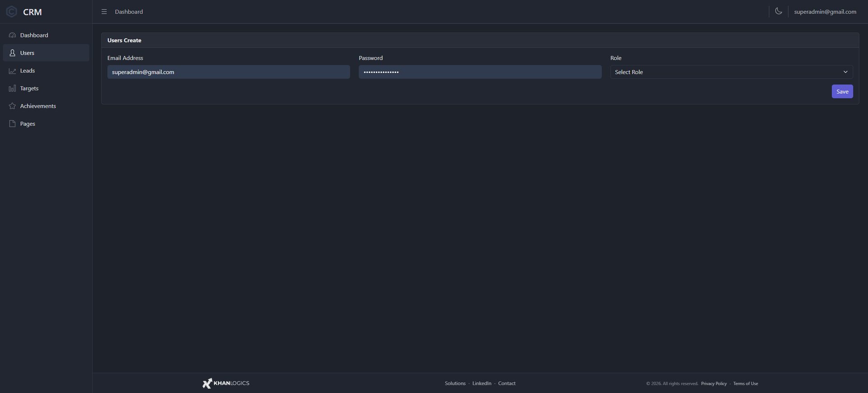Open the Privacy Policy link
This screenshot has width=868, height=393.
(714, 384)
